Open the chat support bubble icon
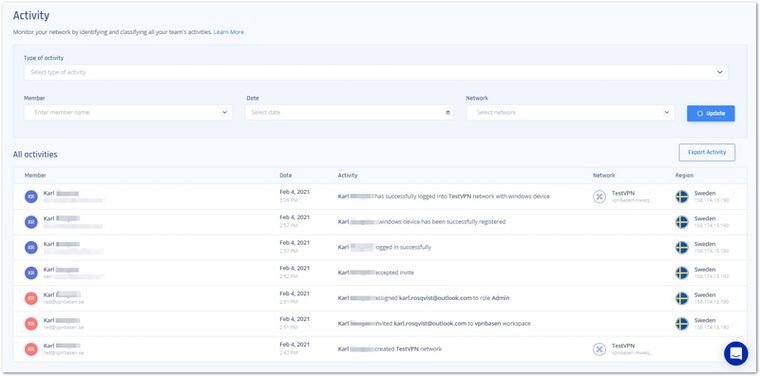Viewport: 760px width, 376px height. 736,353
